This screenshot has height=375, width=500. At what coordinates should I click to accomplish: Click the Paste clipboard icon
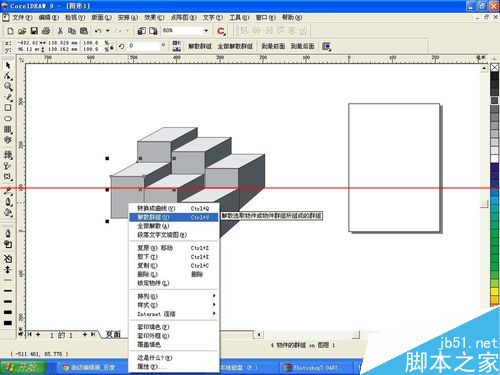coord(84,31)
